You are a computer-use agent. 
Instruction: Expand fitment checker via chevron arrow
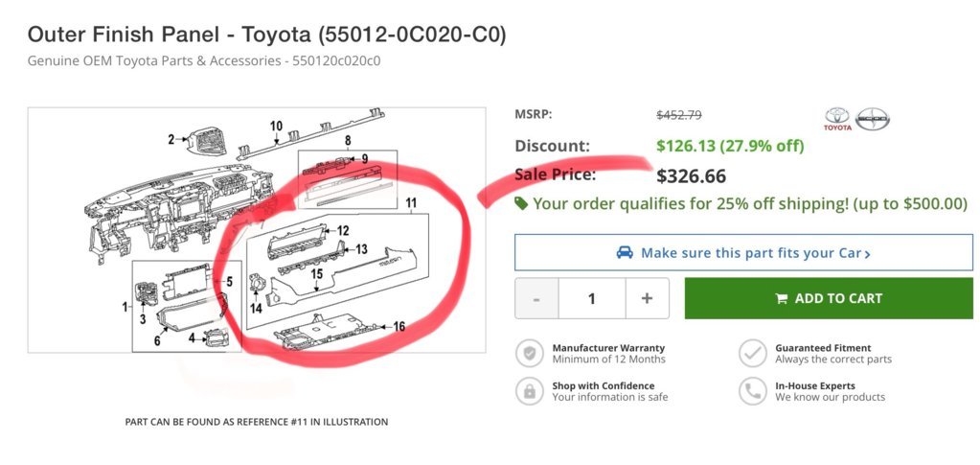(868, 254)
